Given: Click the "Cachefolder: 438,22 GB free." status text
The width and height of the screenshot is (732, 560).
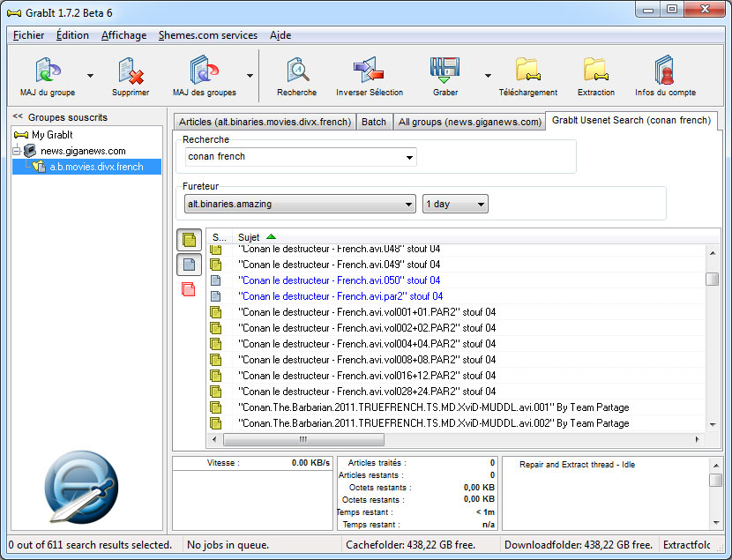Looking at the screenshot, I should [x=410, y=545].
